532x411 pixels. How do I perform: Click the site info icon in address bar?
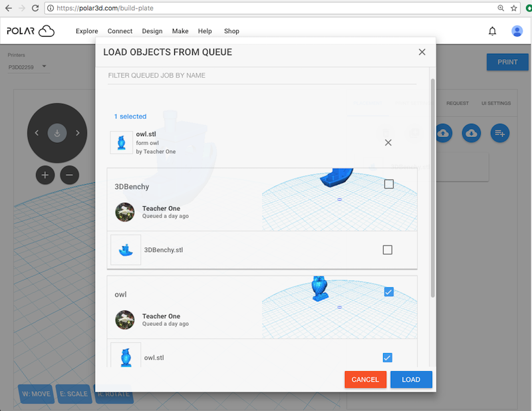tap(51, 8)
